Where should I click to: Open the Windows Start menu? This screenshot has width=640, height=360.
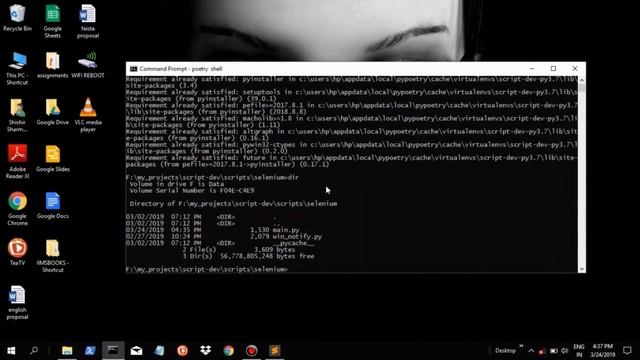coord(11,350)
